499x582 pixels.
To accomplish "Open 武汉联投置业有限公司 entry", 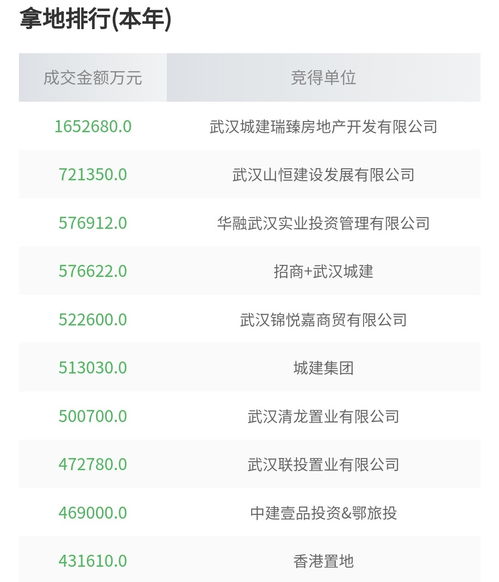I will tap(323, 464).
